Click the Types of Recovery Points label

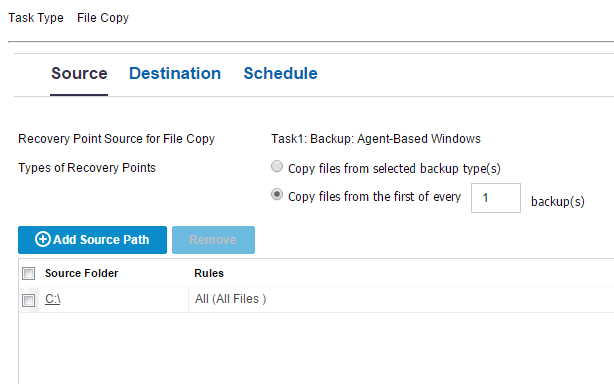tap(87, 168)
